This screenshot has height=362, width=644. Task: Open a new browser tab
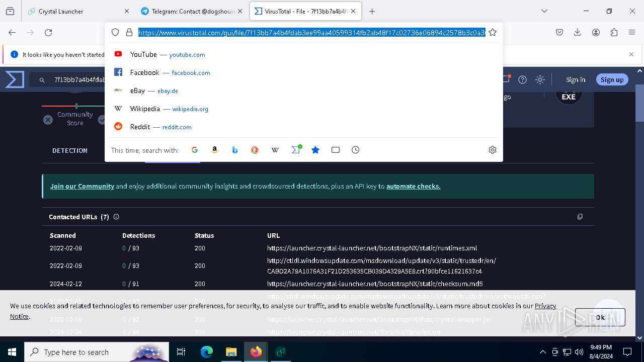click(372, 11)
